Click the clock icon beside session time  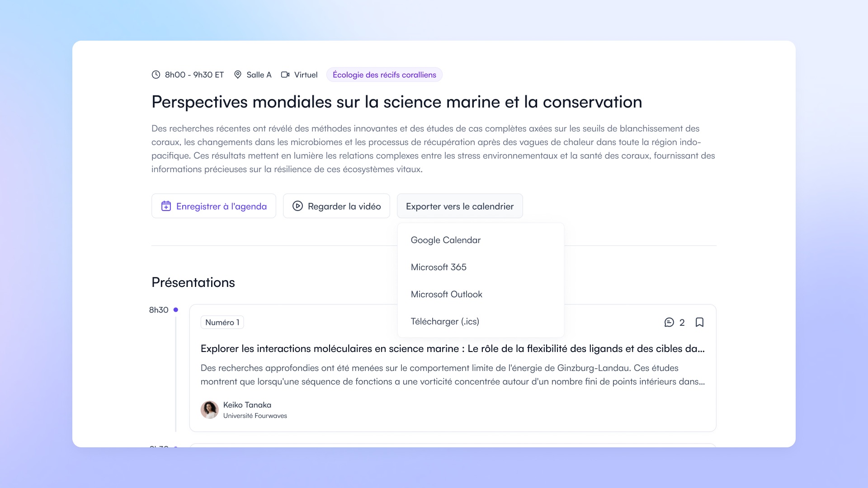156,75
